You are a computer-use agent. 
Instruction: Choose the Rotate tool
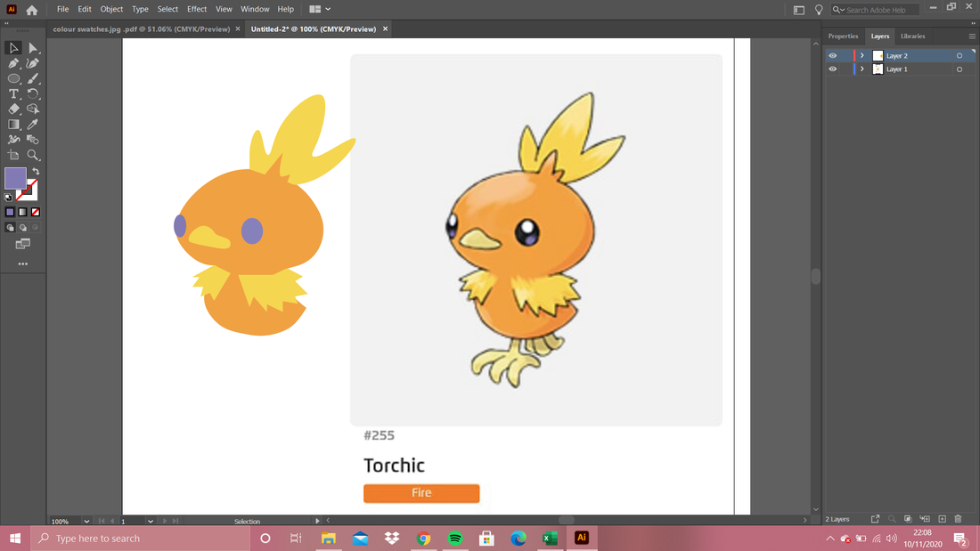pyautogui.click(x=32, y=93)
